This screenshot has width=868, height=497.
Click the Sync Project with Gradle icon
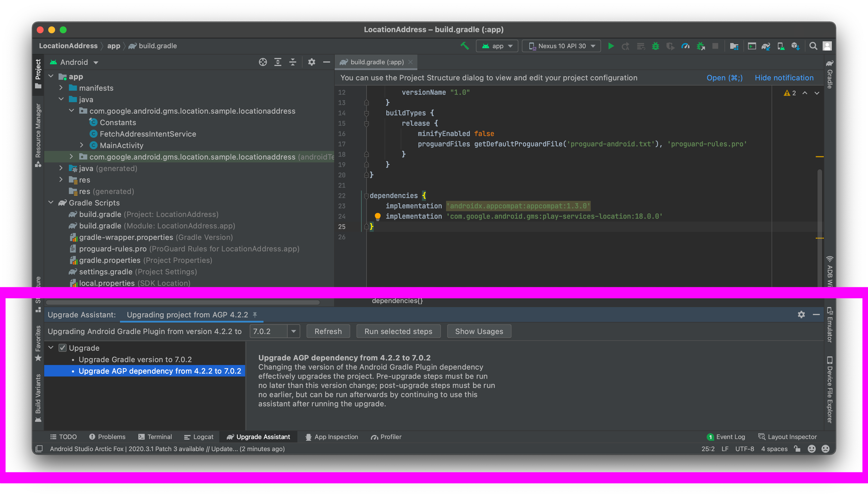(x=766, y=46)
